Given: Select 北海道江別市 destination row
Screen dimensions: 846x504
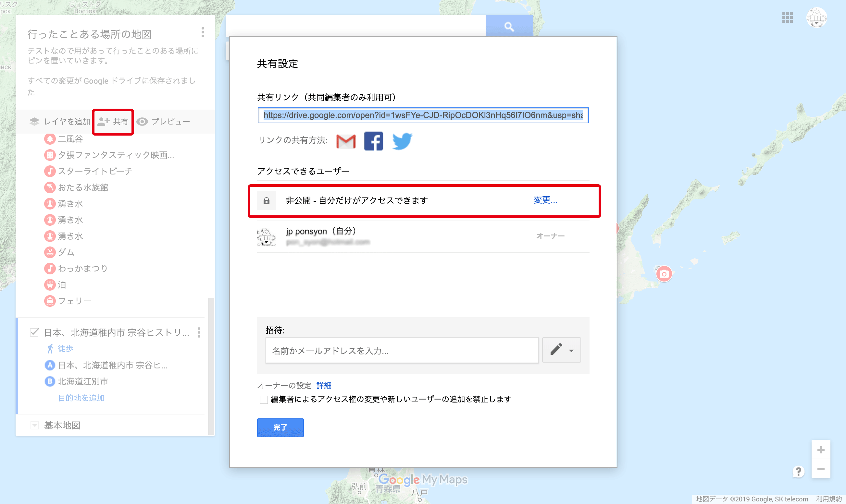Looking at the screenshot, I should (x=83, y=381).
